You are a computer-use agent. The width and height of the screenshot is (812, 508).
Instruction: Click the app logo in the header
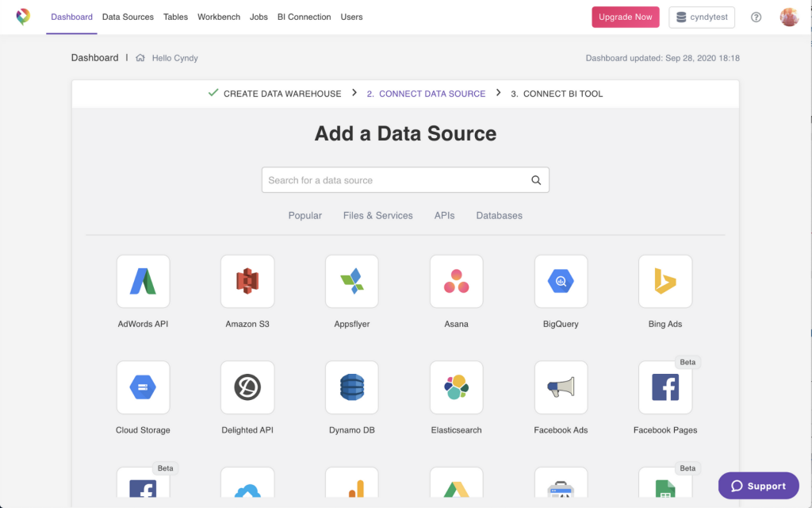pyautogui.click(x=23, y=17)
